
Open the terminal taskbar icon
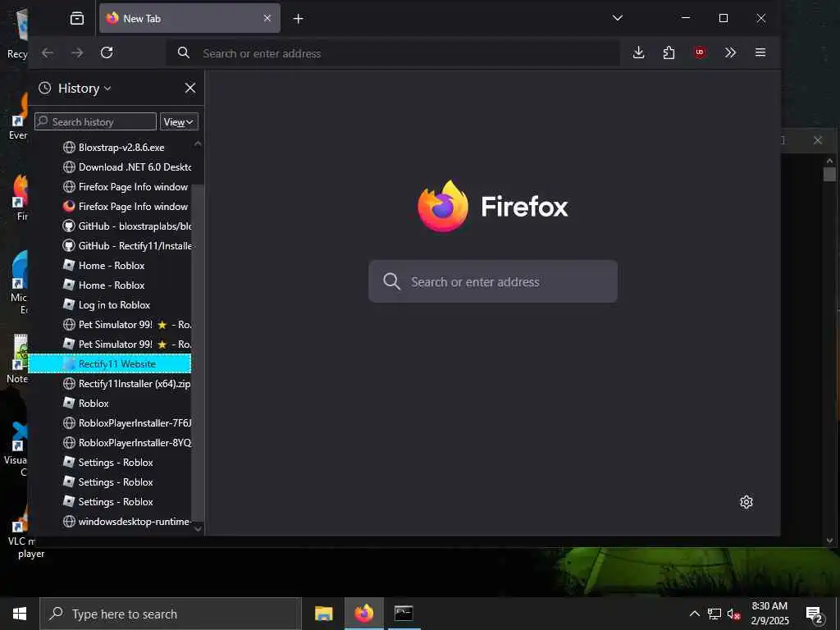click(x=404, y=614)
